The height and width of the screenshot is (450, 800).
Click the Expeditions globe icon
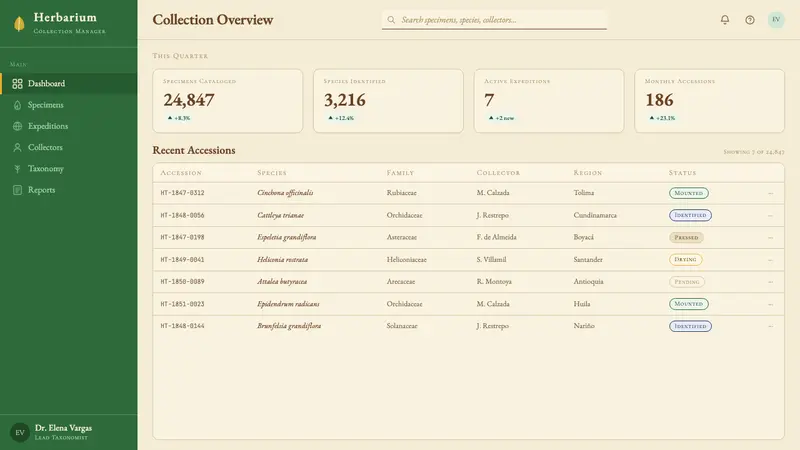click(17, 126)
